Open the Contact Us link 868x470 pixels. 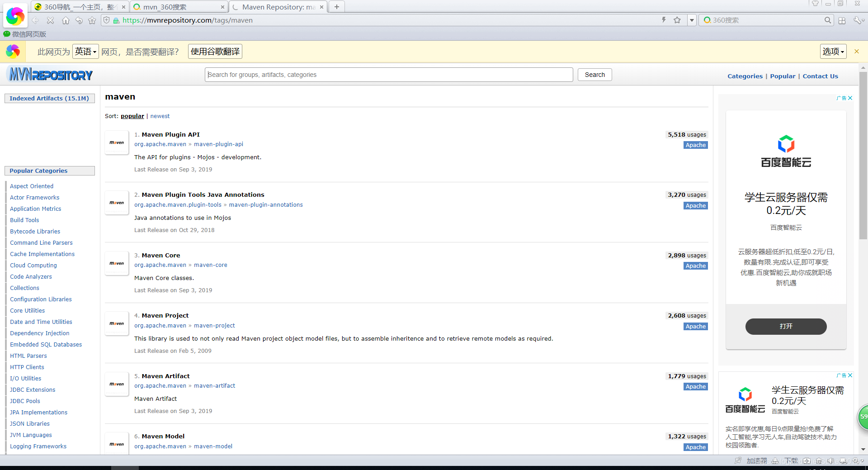[820, 76]
